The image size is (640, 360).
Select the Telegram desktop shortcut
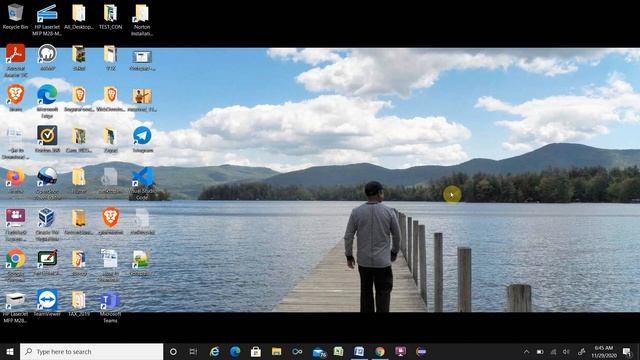[142, 139]
